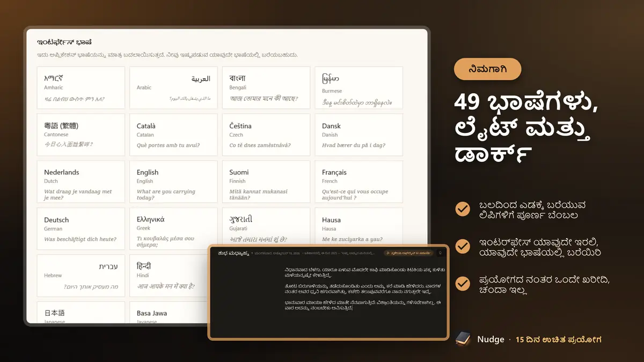Image resolution: width=644 pixels, height=362 pixels.
Task: Pick the Gujarati language card
Action: (x=266, y=226)
